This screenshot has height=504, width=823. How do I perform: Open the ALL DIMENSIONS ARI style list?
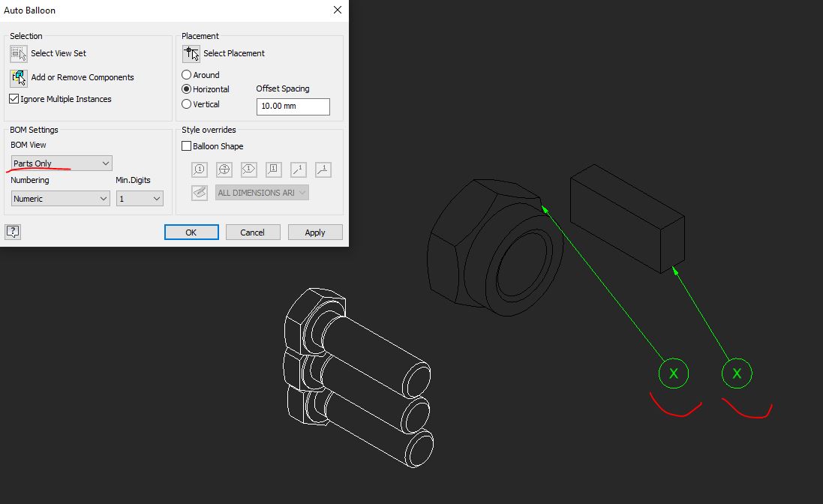[x=261, y=192]
